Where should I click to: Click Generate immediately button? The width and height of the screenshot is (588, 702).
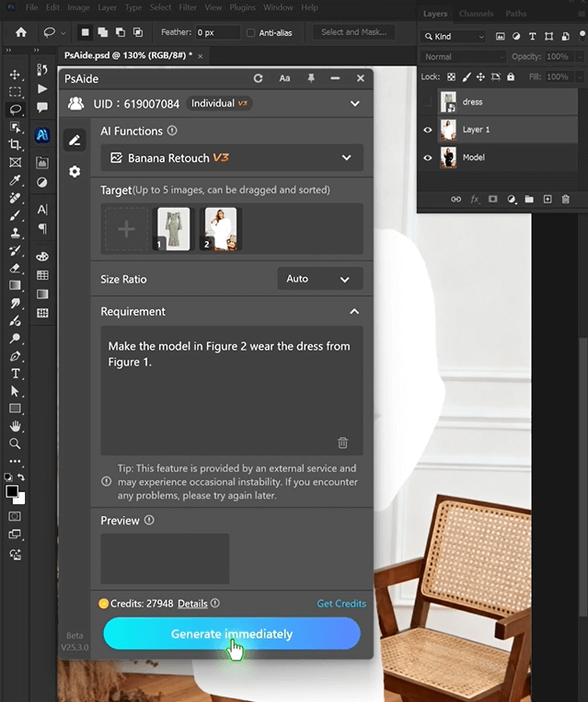click(232, 634)
